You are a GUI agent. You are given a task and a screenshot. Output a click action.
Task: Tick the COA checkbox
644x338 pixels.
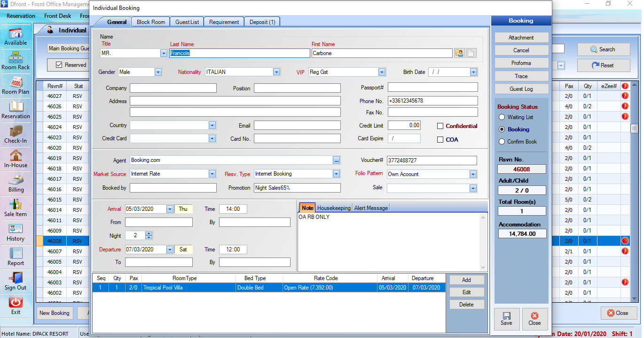(x=440, y=140)
